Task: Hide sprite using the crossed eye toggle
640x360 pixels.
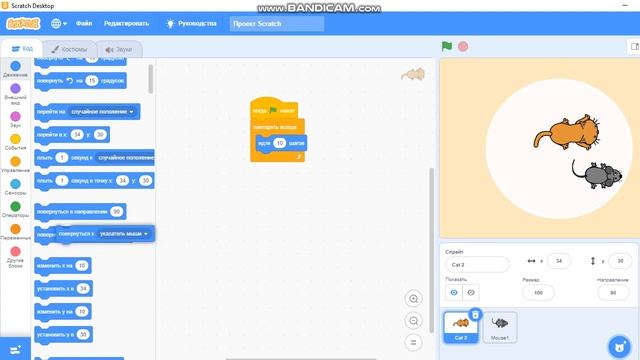Action: [471, 293]
